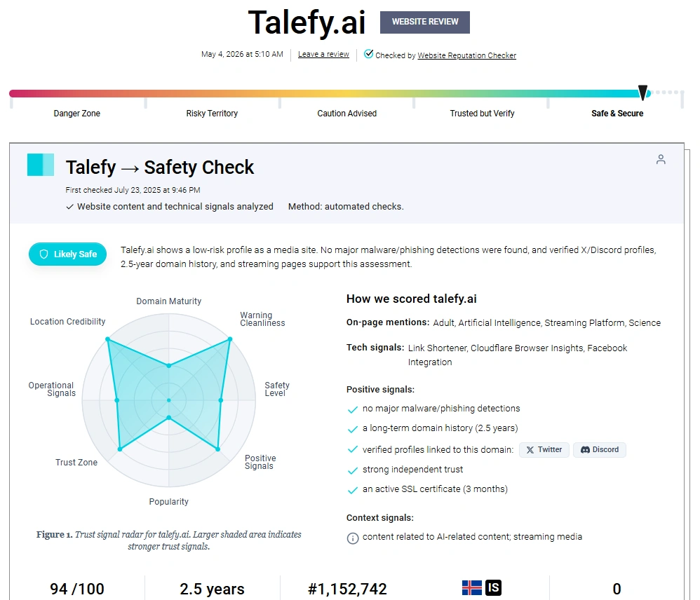Viewport: 700px width, 600px height.
Task: Click the WEBSITE REVIEW badge
Action: pyautogui.click(x=425, y=22)
